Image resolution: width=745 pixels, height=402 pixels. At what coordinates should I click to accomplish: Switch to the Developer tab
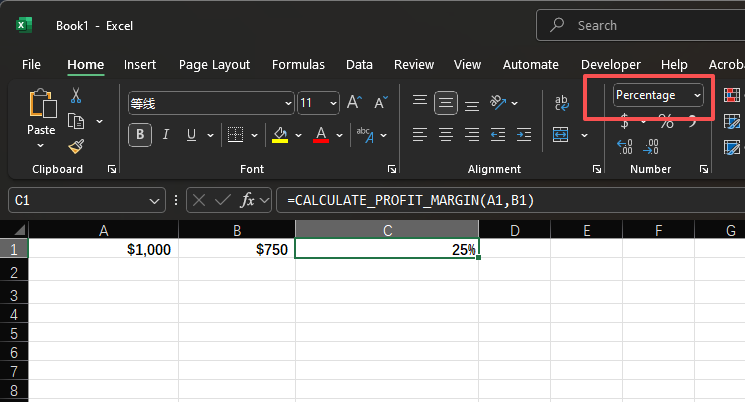(x=611, y=65)
